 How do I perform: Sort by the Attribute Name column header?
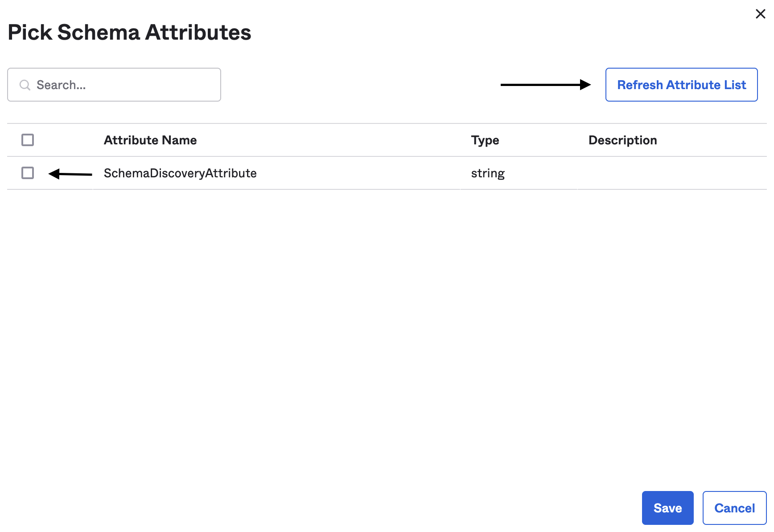pos(150,140)
